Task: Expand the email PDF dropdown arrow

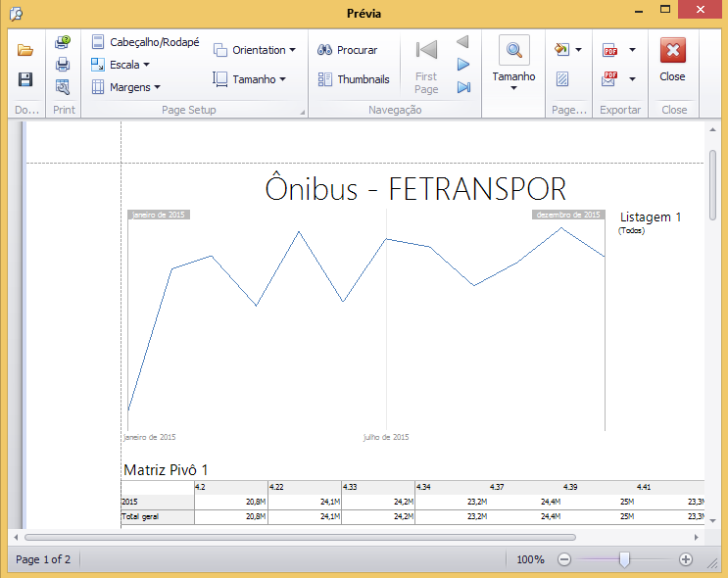Action: [632, 79]
